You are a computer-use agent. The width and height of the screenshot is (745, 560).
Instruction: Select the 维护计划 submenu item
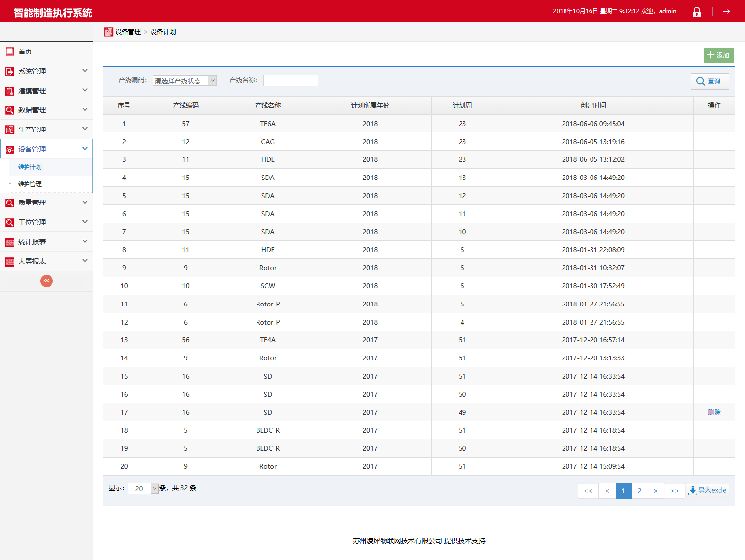coord(30,167)
